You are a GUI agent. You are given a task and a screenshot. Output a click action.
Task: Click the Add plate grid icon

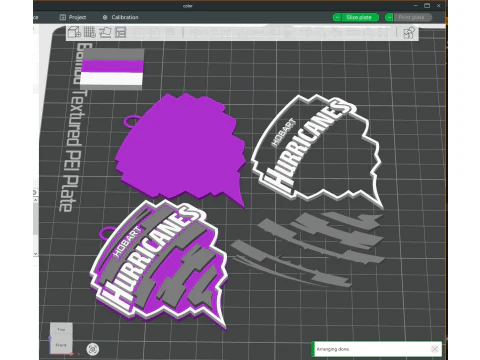[89, 32]
